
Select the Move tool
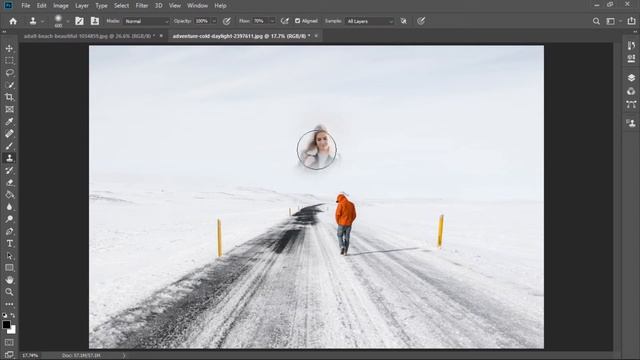9,48
